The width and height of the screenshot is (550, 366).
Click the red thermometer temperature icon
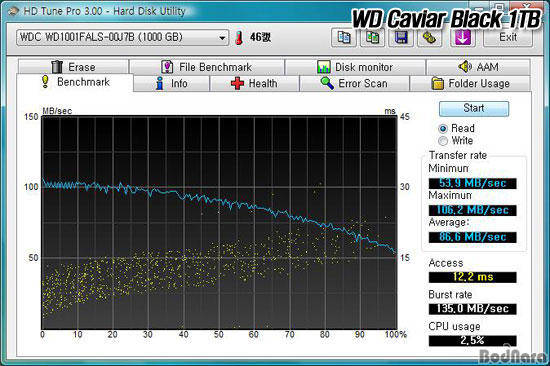239,38
